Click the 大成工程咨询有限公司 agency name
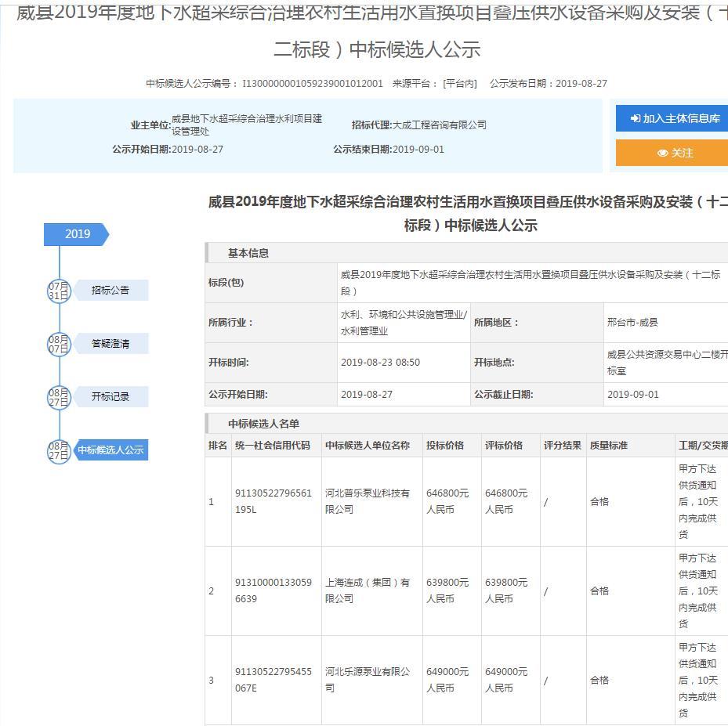 tap(439, 125)
